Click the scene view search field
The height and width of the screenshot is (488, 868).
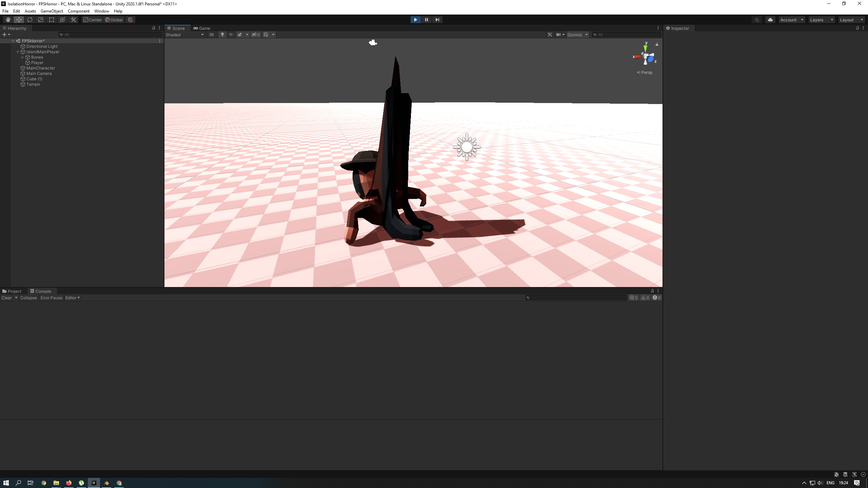pyautogui.click(x=627, y=35)
